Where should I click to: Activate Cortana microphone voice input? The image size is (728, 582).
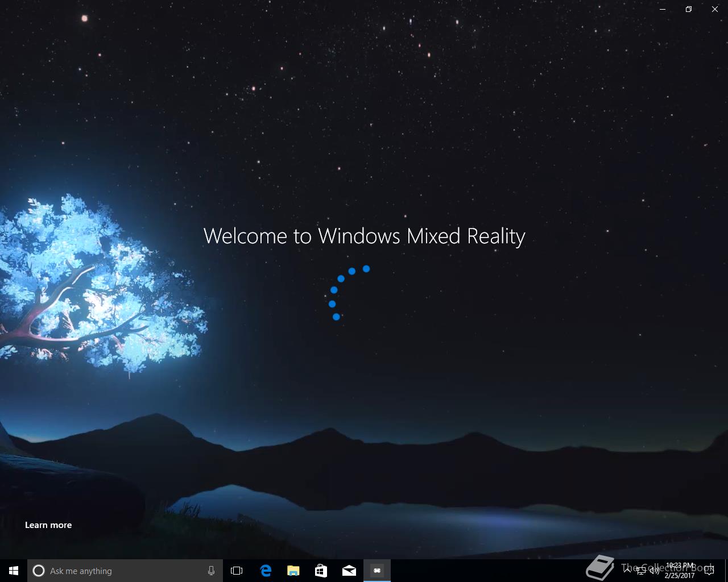[211, 571]
